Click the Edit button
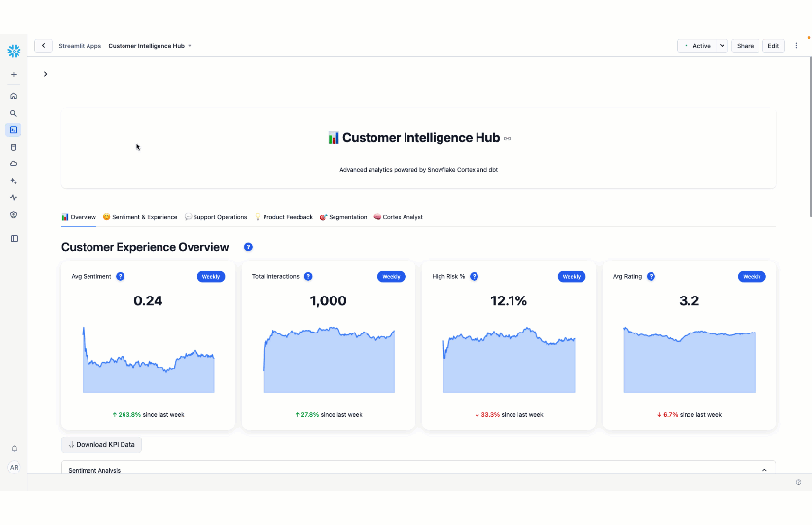Screen dimensions: 812x525 click(x=773, y=46)
